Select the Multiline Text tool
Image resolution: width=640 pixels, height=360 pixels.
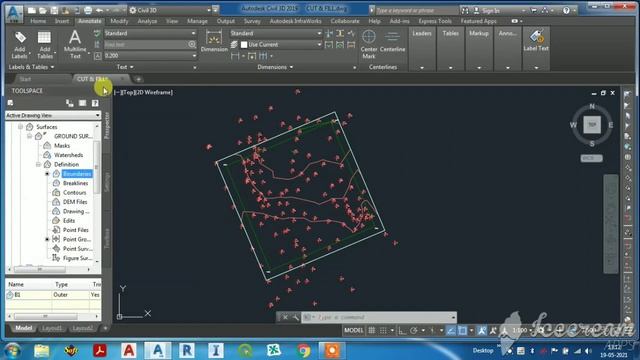[x=75, y=44]
